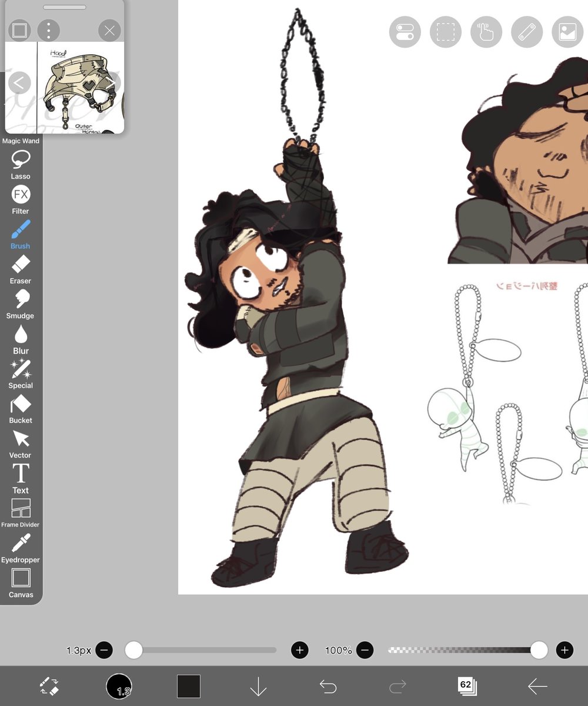
Task: Select the Lasso tool
Action: click(x=21, y=164)
